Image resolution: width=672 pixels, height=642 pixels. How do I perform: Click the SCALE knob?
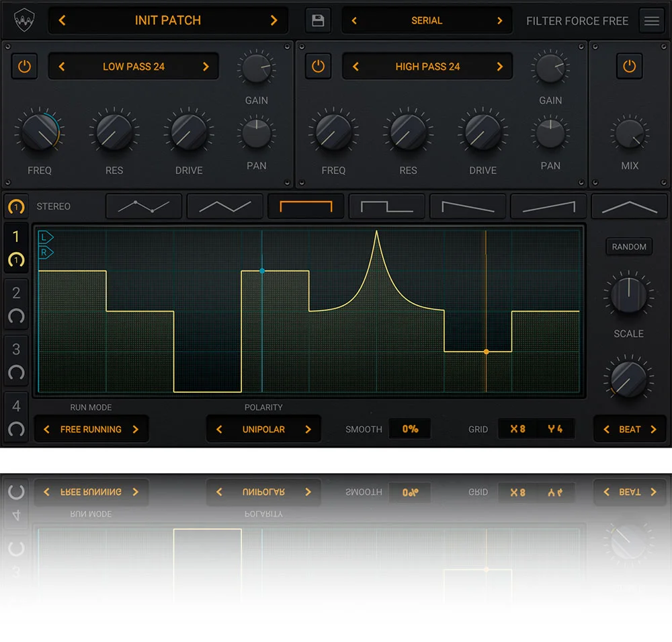point(628,296)
